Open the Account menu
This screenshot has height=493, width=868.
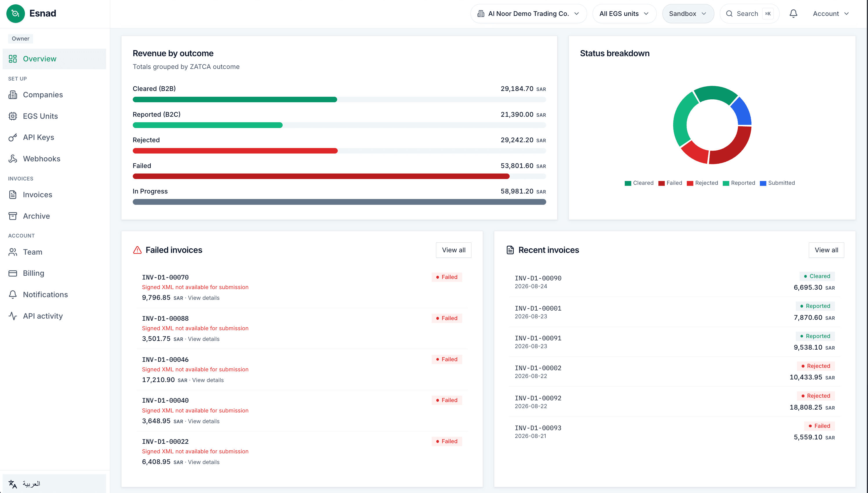[x=831, y=14]
